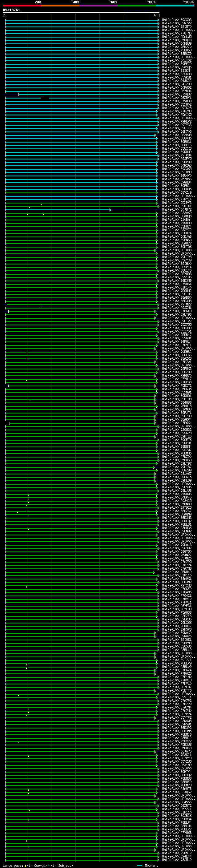The width and height of the screenshot is (197, 868).
Task: Select the UniRef100_B9FFZ9 label
Action: (177, 64)
